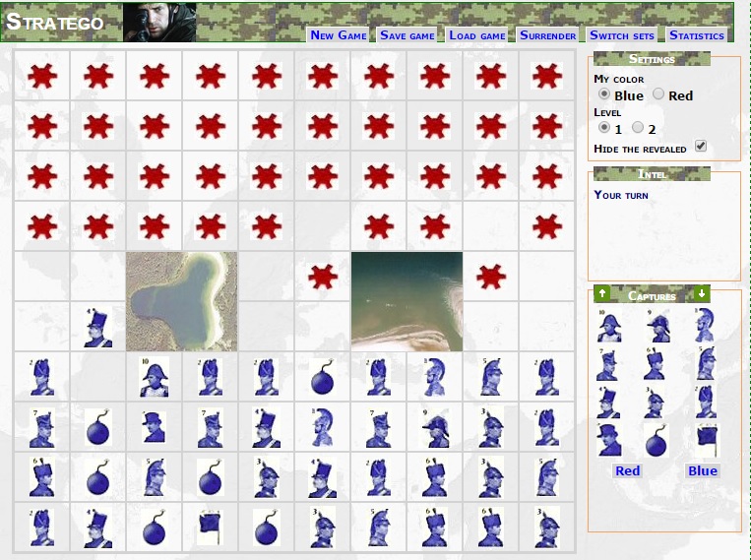This screenshot has width=751, height=560.
Task: Select the advanced blue piece beside left lake
Action: [x=98, y=328]
